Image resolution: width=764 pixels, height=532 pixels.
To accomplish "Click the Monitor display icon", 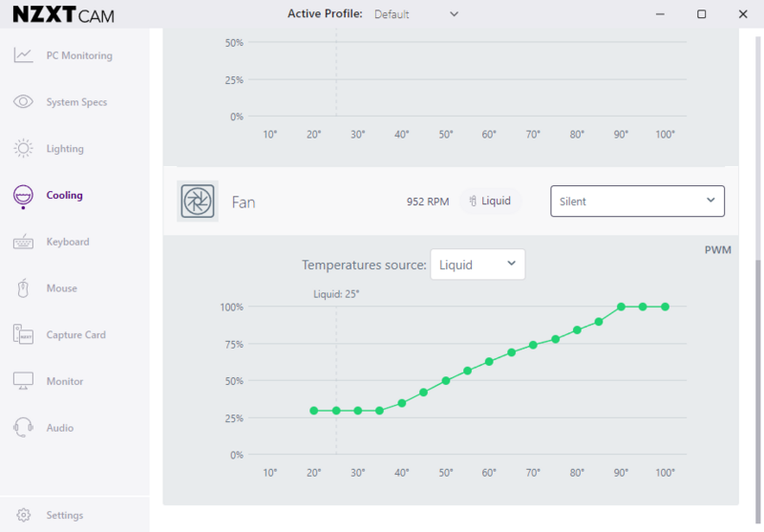I will coord(24,381).
